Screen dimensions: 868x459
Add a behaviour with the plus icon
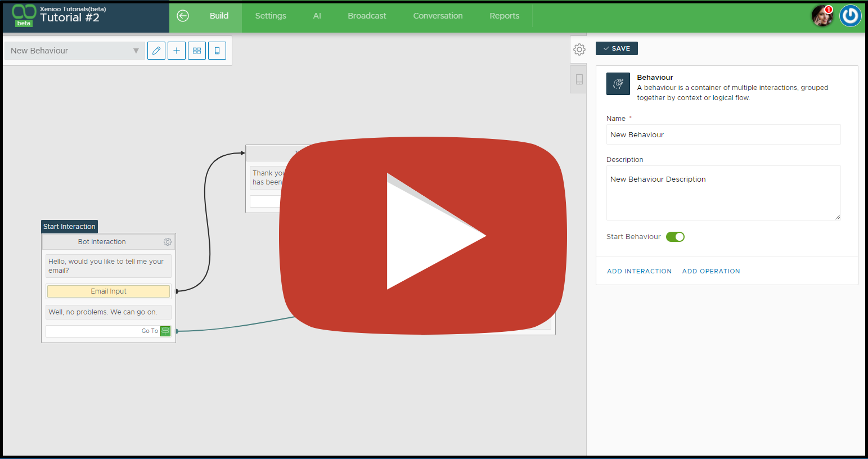[x=177, y=51]
